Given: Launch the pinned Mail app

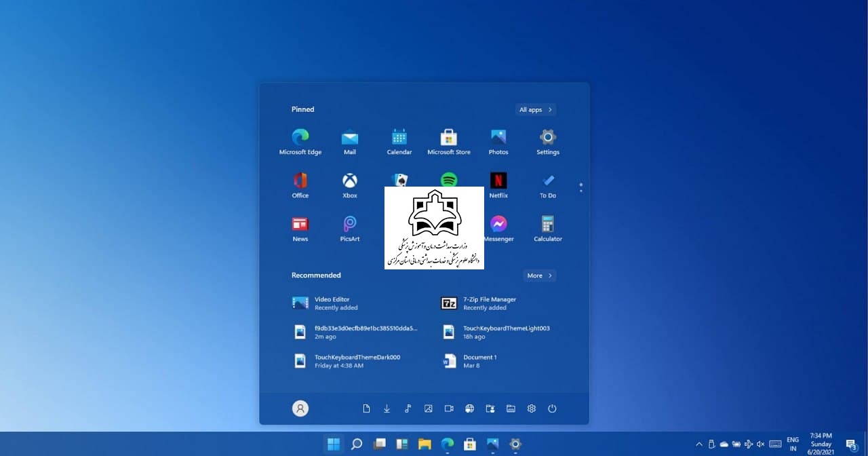Looking at the screenshot, I should 350,142.
